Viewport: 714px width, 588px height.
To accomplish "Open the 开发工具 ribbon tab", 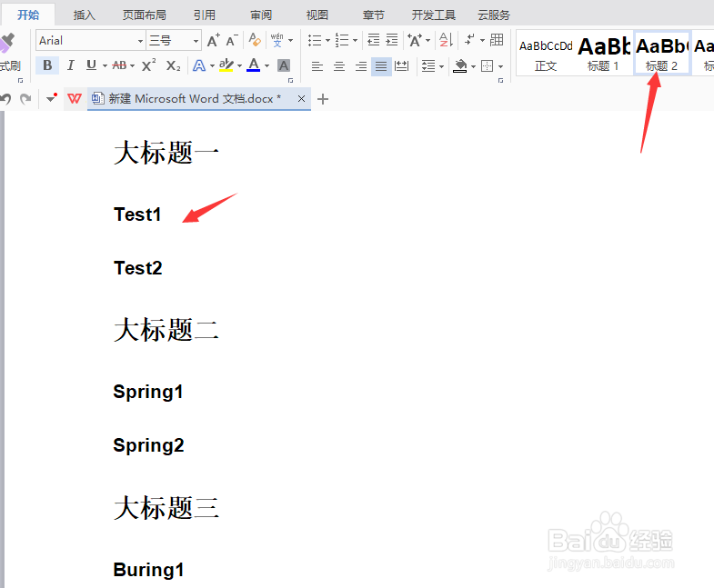I will [434, 15].
